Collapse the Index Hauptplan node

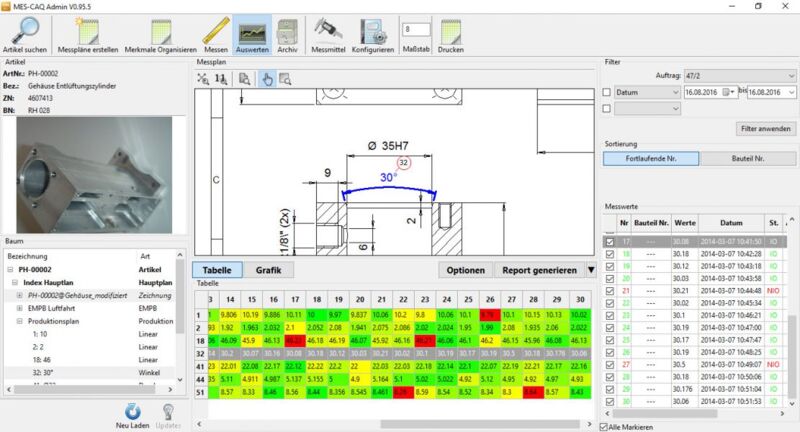coord(15,283)
